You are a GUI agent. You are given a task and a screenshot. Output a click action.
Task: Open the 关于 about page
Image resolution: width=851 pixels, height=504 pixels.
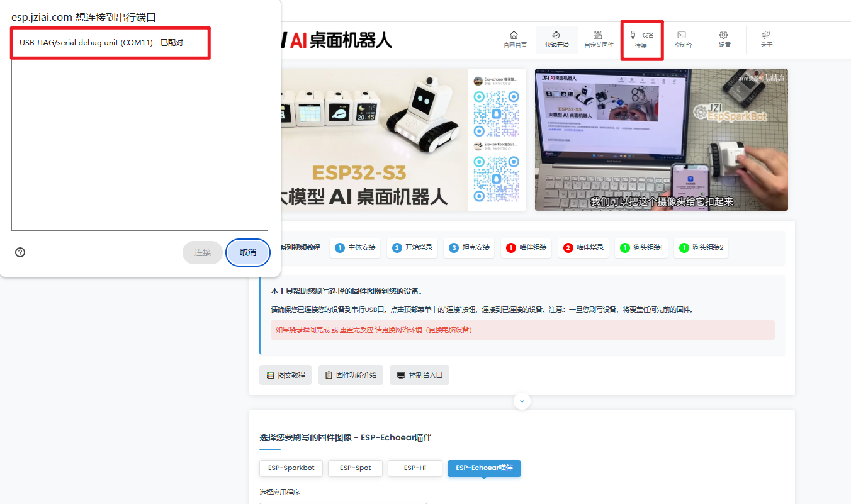click(766, 40)
